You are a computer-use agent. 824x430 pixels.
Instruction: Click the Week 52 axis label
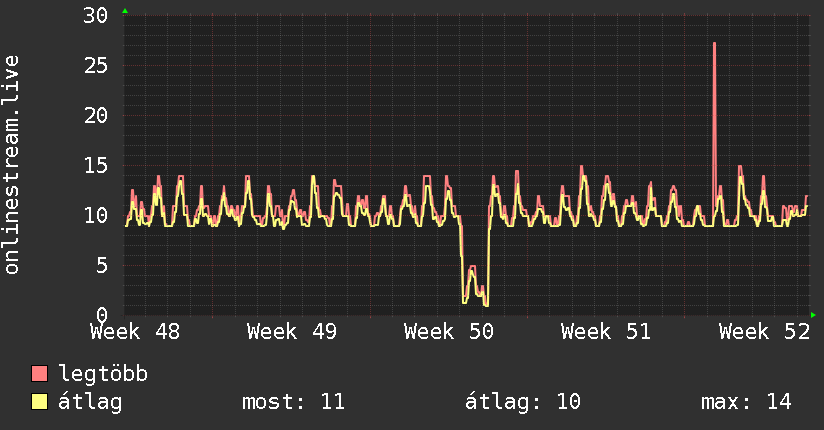pos(765,332)
